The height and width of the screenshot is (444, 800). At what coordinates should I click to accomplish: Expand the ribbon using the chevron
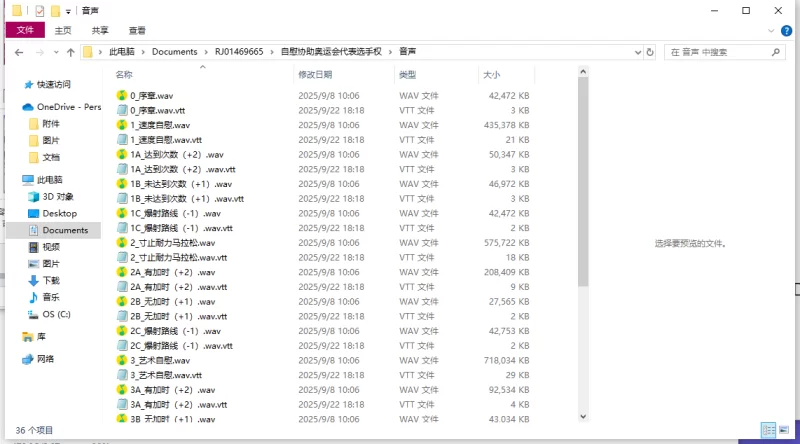pos(773,30)
